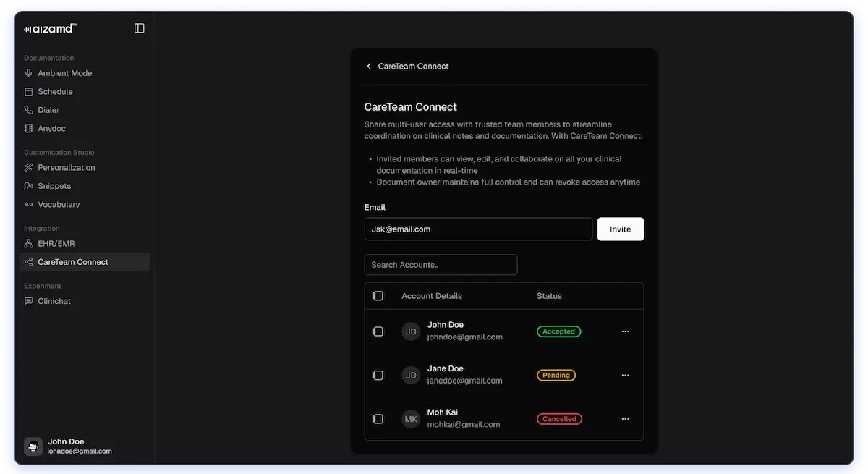Screen dimensions: 868x474
Task: Open the Dialer section
Action: pyautogui.click(x=85, y=110)
